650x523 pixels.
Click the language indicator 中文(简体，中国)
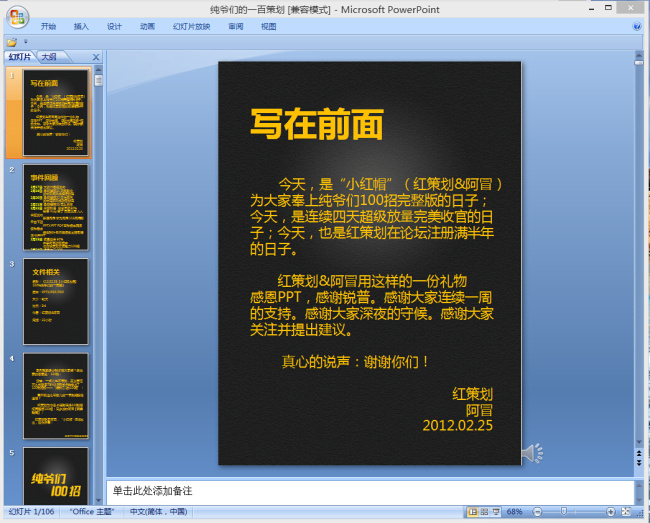pos(159,512)
